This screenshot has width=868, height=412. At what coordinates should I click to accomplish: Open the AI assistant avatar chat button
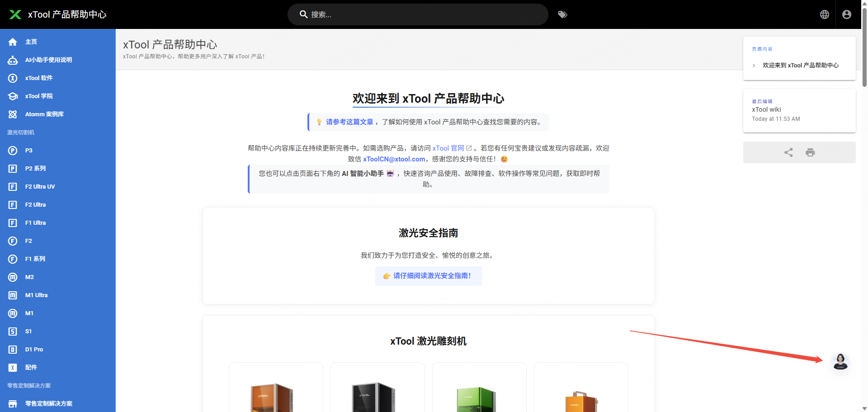(x=840, y=361)
